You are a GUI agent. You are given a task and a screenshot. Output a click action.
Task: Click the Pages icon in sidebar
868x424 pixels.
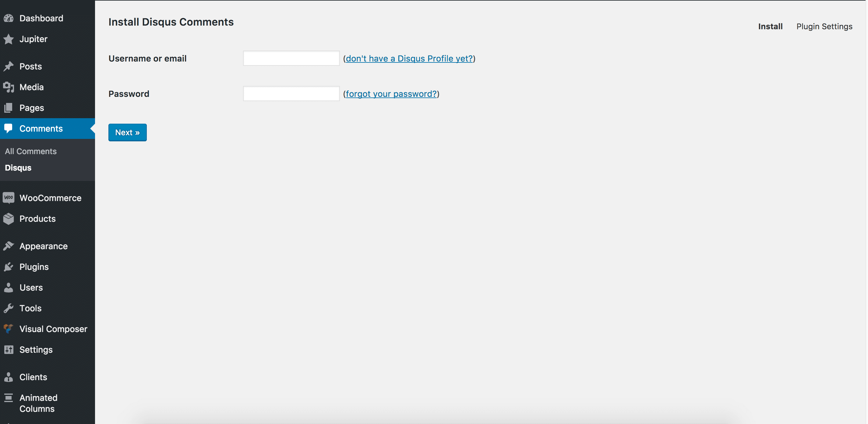pos(9,108)
